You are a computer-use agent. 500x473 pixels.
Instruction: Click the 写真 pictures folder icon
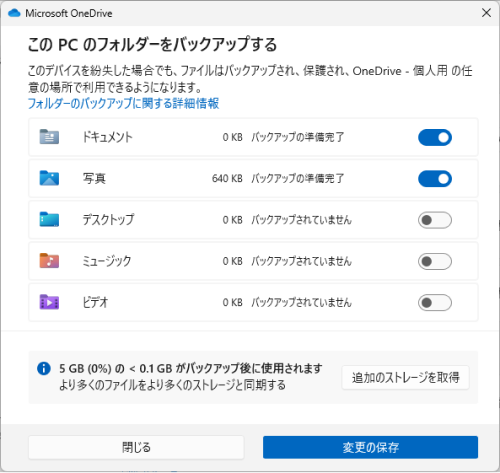click(49, 178)
